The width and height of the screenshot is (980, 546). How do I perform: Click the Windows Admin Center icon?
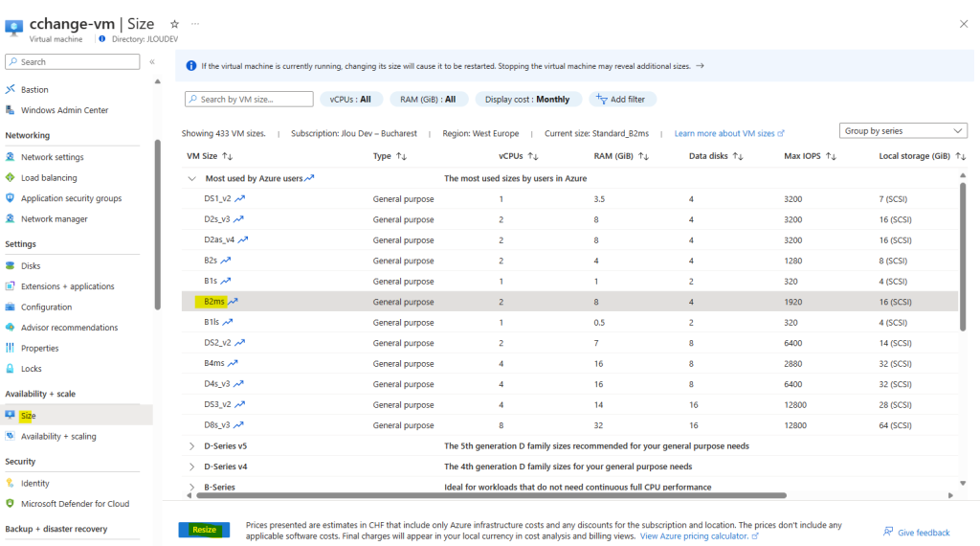click(10, 110)
